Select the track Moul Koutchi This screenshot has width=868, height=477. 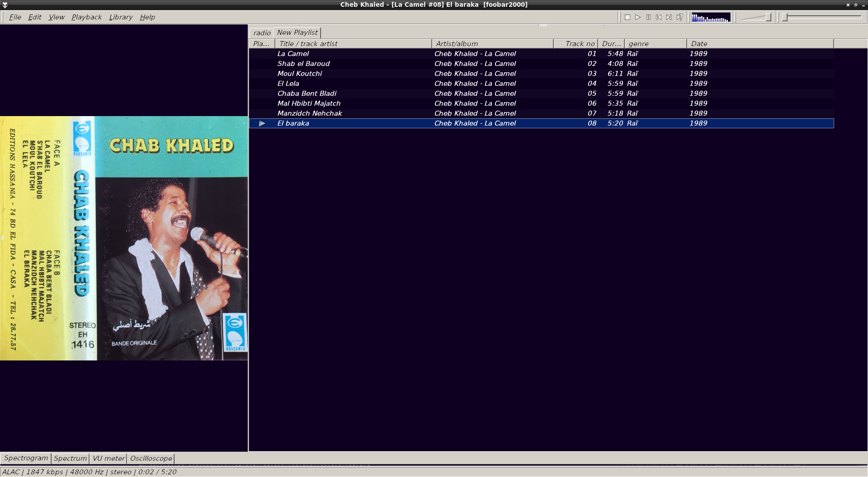click(x=541, y=74)
